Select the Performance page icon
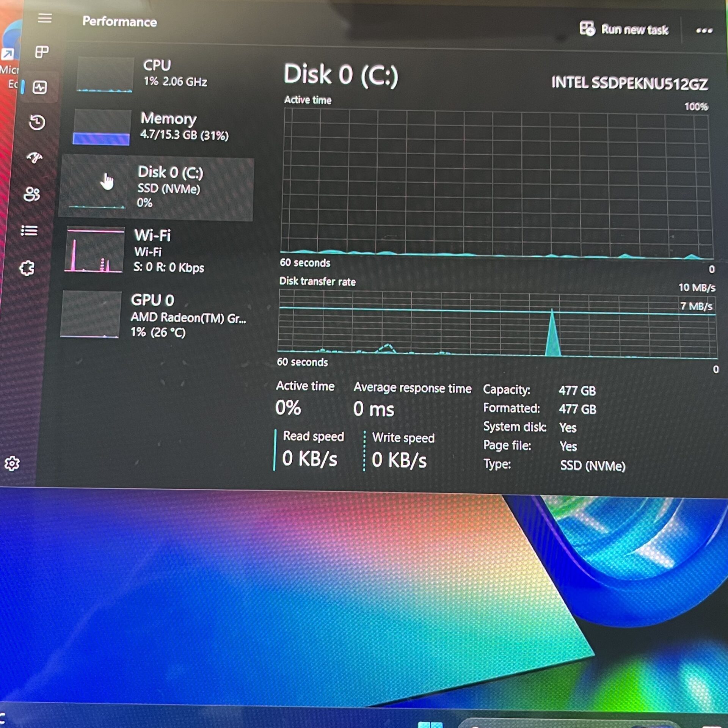Screen dimensions: 728x728 (x=40, y=88)
